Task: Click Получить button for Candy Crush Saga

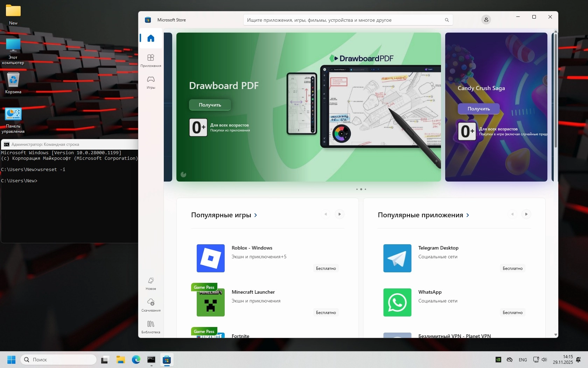Action: (x=479, y=109)
